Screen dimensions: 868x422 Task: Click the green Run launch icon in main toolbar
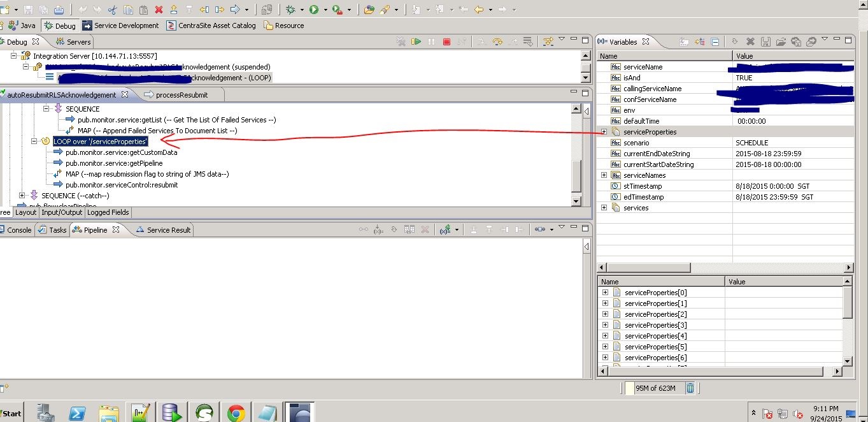[x=314, y=10]
